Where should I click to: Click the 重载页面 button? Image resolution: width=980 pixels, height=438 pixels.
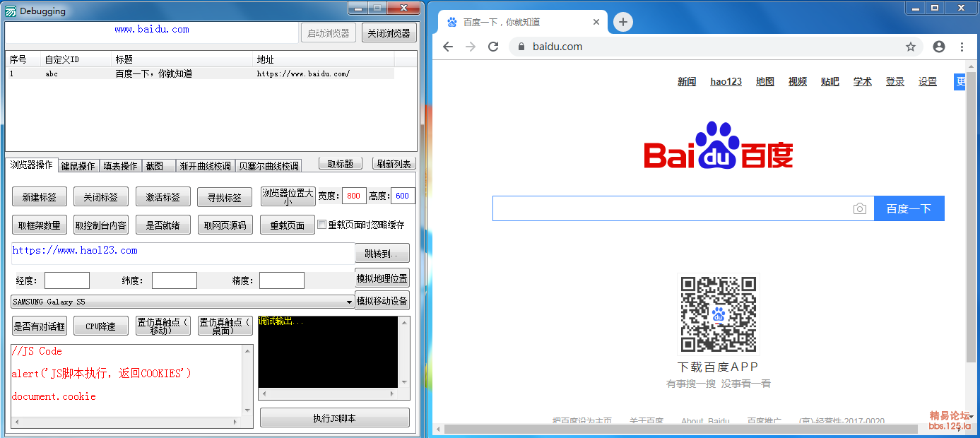pyautogui.click(x=288, y=225)
